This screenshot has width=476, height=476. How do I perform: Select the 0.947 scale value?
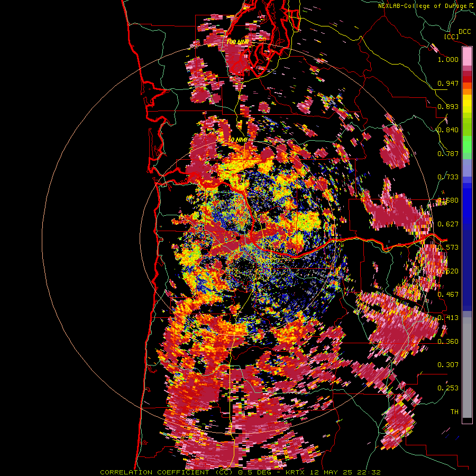coord(448,83)
